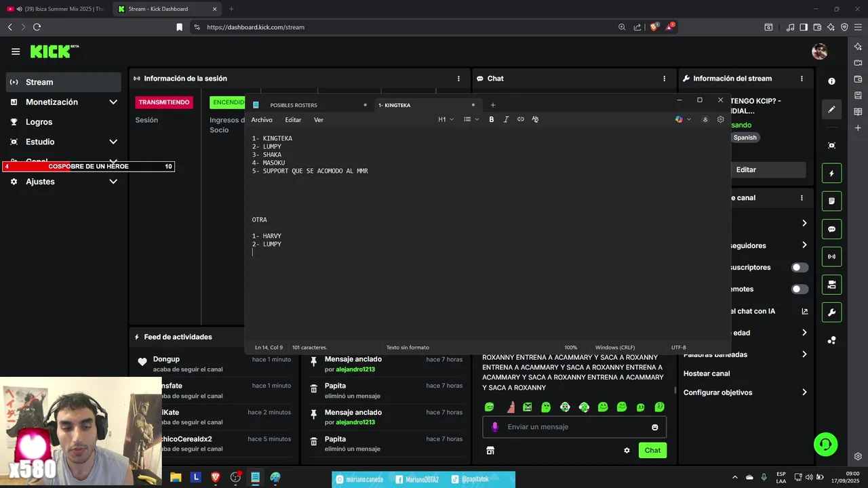Viewport: 868px width, 488px height.
Task: Expand the seguidores chat setting
Action: tap(804, 245)
